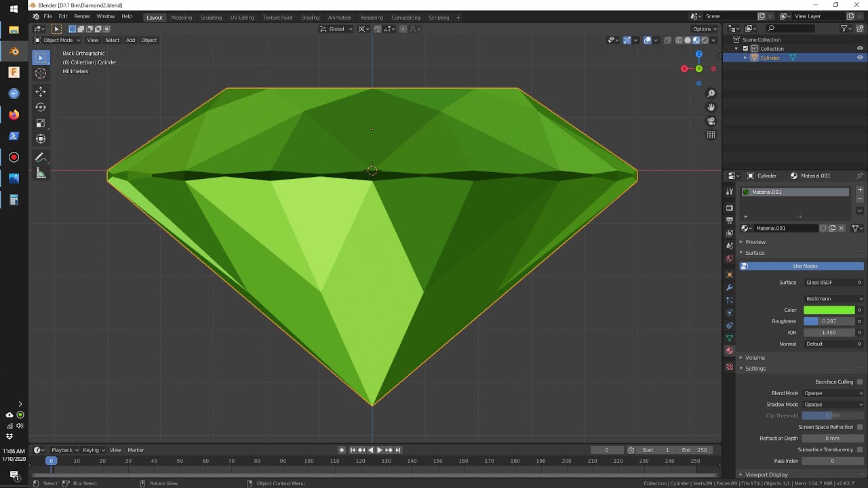
Task: Activate the Rotate tool
Action: pos(41,107)
